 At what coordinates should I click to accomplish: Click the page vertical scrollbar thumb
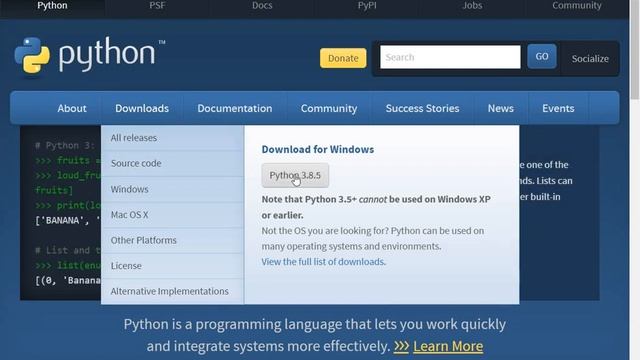coord(635,49)
